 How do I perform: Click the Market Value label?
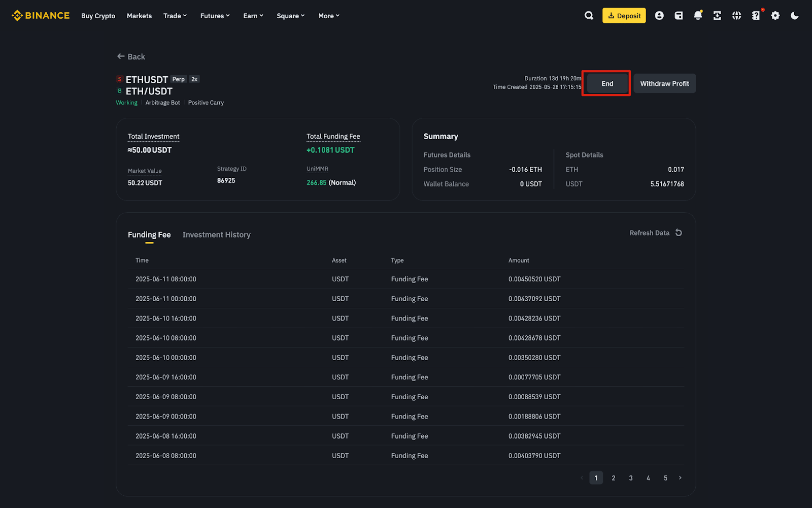[x=145, y=171]
